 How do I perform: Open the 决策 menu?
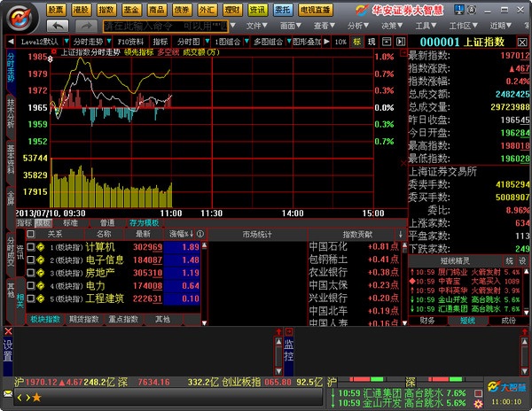392,26
